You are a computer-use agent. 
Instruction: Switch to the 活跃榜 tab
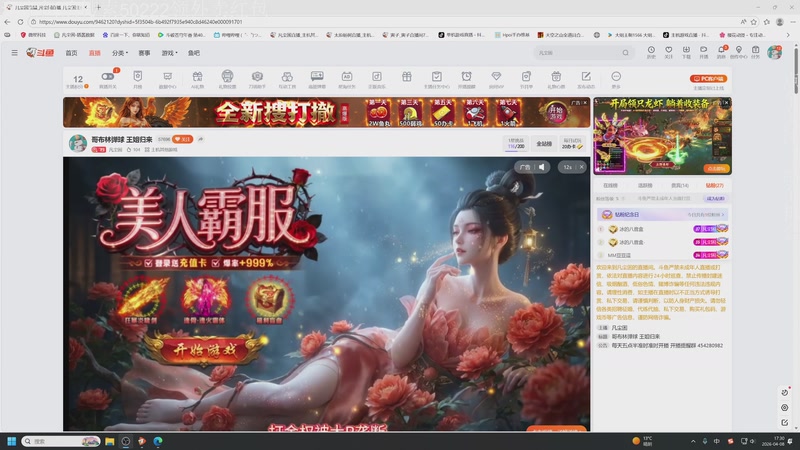[x=645, y=186]
